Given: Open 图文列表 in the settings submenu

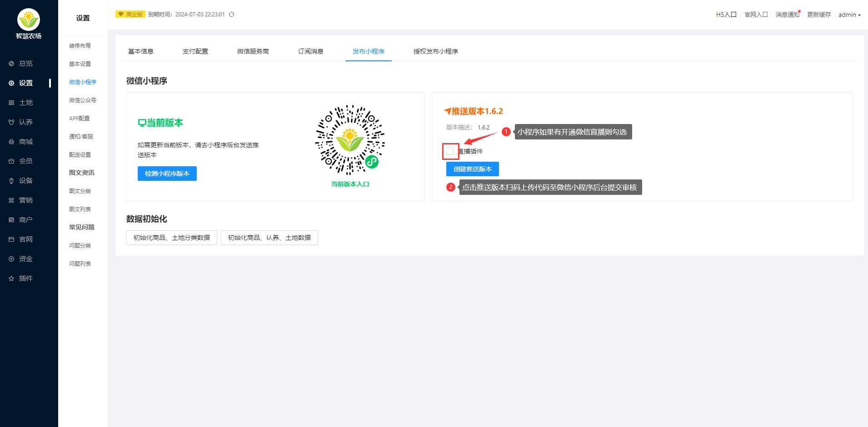Looking at the screenshot, I should point(80,209).
